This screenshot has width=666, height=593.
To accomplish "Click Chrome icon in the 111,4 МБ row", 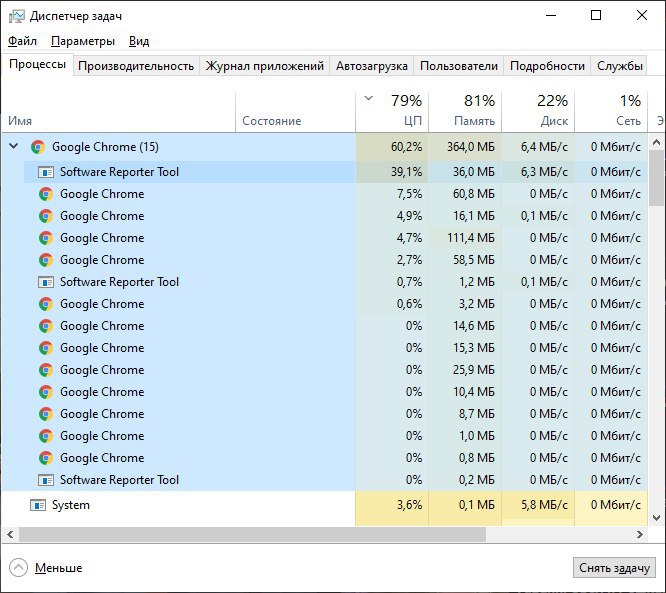I will click(x=46, y=238).
